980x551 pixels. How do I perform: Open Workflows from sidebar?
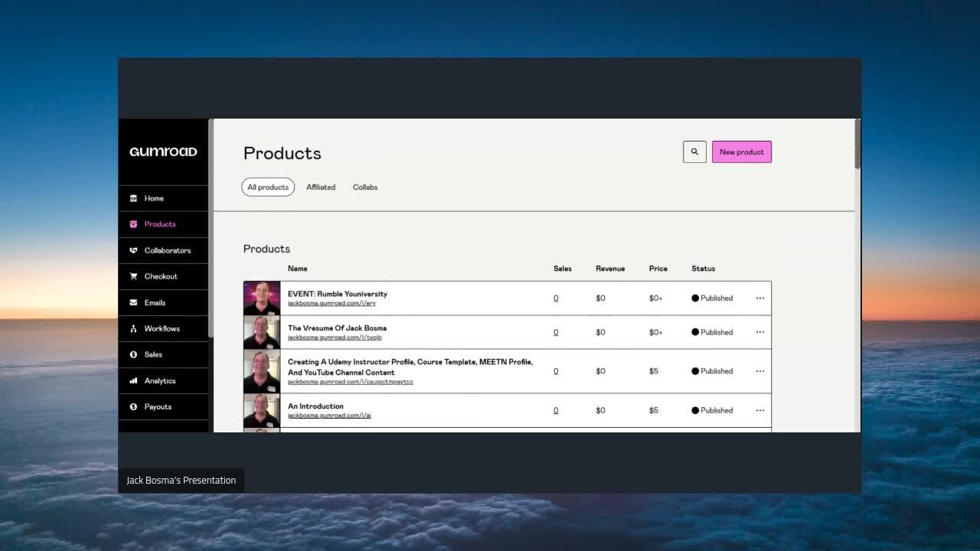(x=163, y=328)
